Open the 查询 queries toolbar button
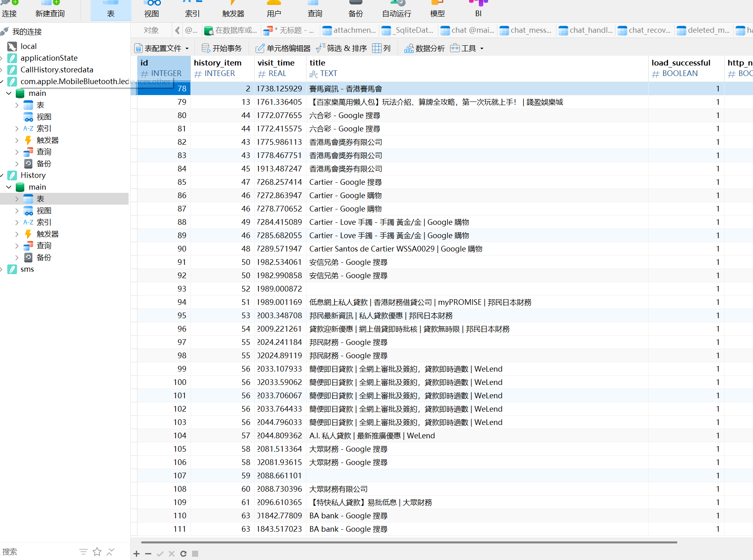 tap(315, 10)
